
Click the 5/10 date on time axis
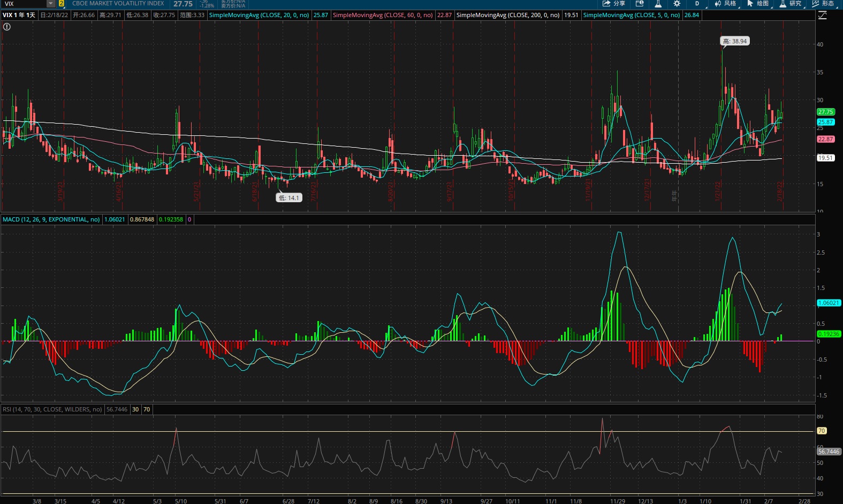(181, 501)
